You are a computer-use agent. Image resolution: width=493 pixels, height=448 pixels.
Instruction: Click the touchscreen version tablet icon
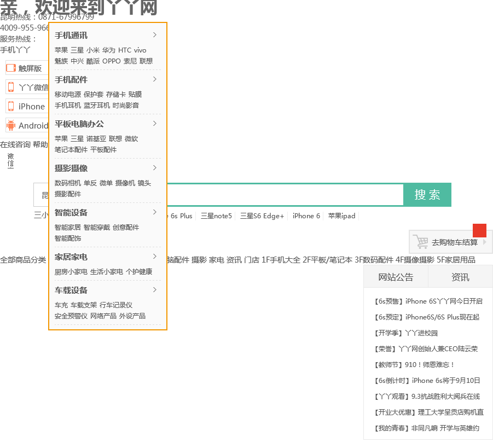11,68
